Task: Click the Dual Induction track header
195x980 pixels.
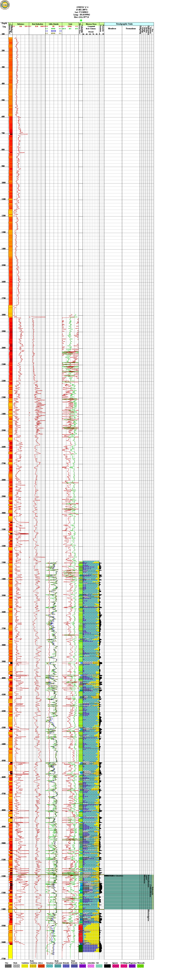Action: click(x=37, y=24)
